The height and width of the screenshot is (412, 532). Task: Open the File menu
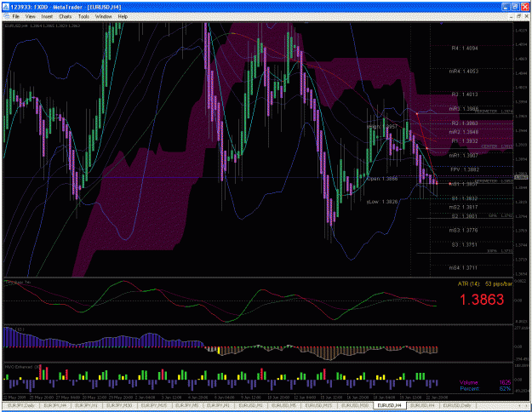tap(16, 16)
